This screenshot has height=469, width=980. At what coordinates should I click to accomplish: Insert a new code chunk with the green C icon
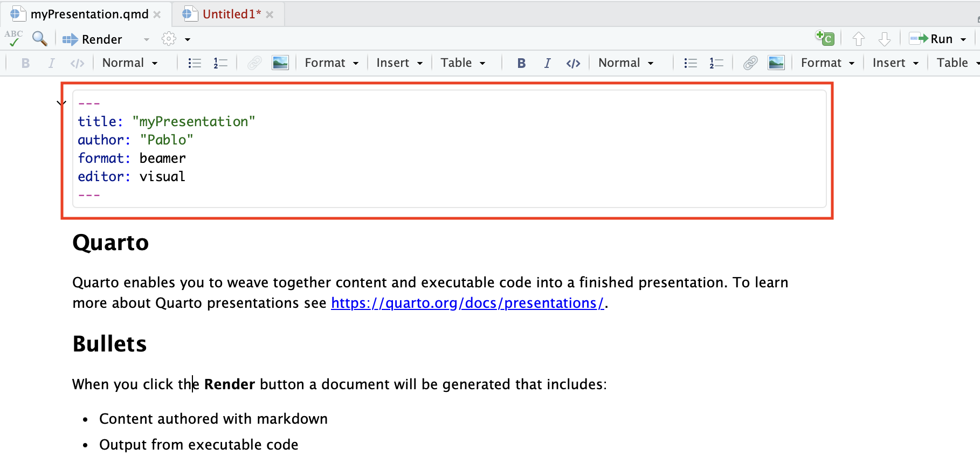point(825,38)
